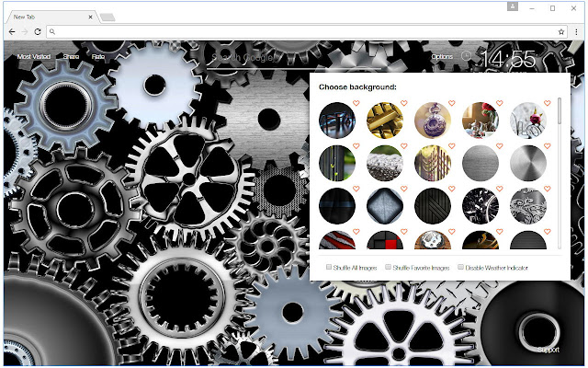Select the dark bars with green leaf thumbnail
The height and width of the screenshot is (368, 588).
click(x=337, y=163)
